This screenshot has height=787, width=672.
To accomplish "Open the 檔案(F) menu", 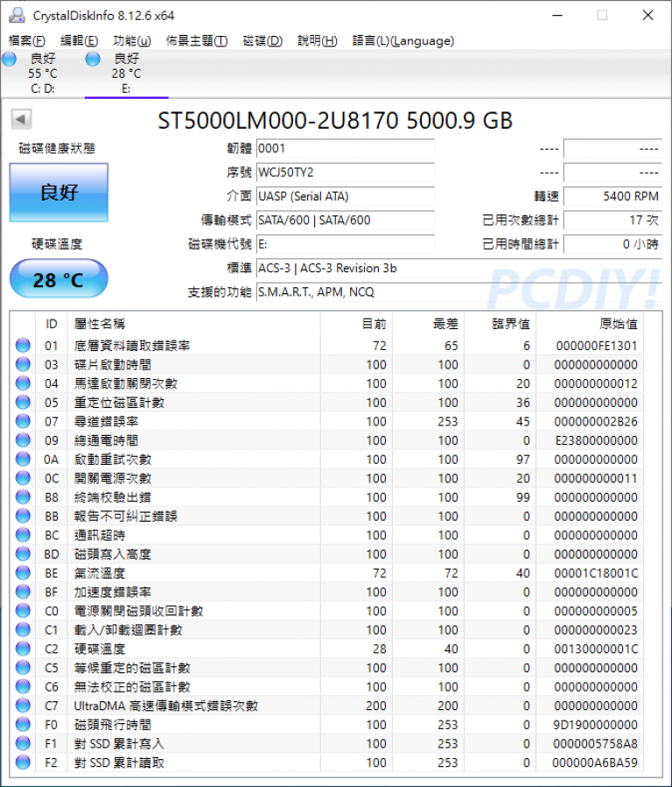I will click(x=26, y=40).
